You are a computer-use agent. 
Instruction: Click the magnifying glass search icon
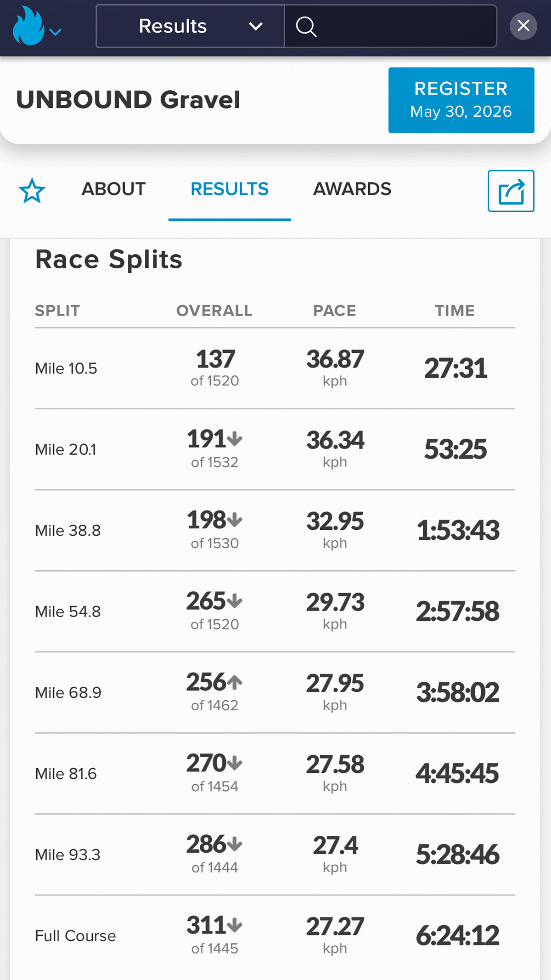click(x=306, y=26)
